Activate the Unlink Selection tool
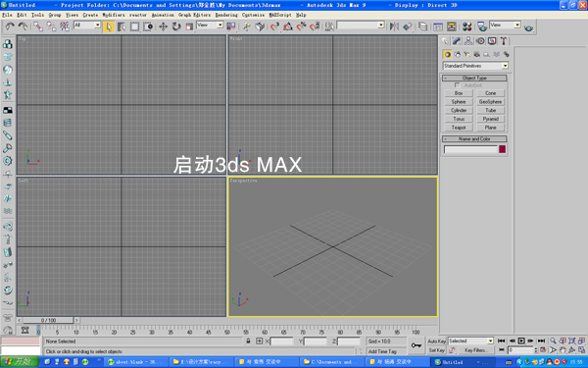The image size is (588, 368). [x=51, y=26]
